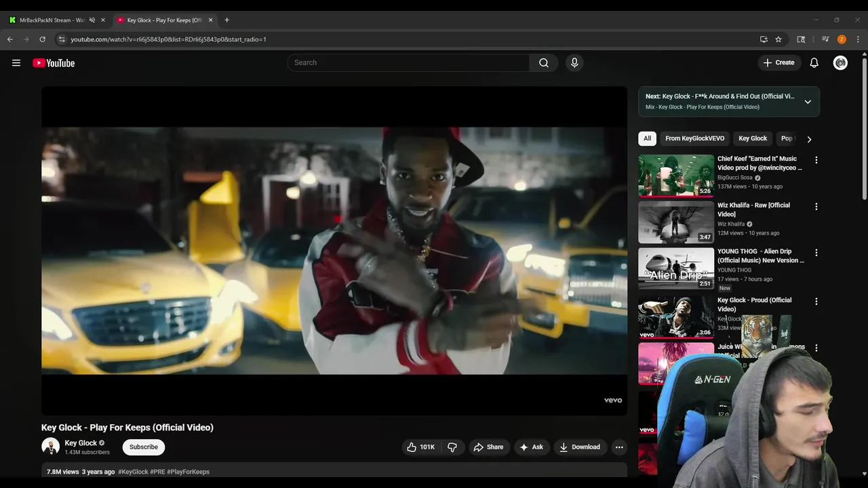Screen dimensions: 868x488
Task: Open Chrome profile Z avatar
Action: 842,39
